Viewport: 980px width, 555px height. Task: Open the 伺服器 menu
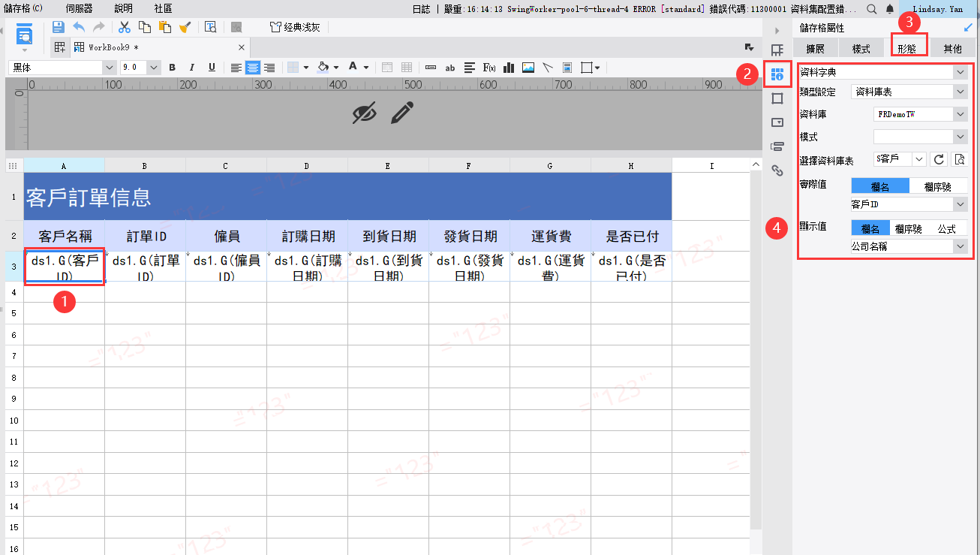(x=79, y=8)
